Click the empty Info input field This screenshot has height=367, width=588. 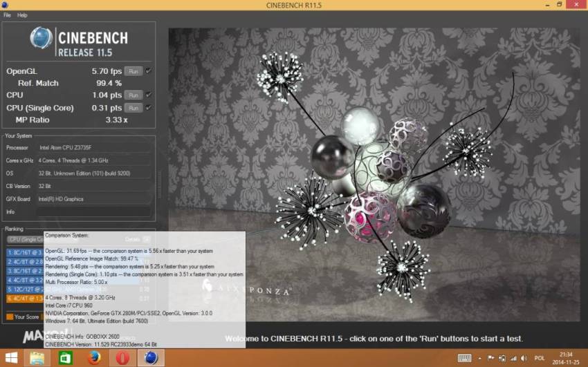point(95,212)
